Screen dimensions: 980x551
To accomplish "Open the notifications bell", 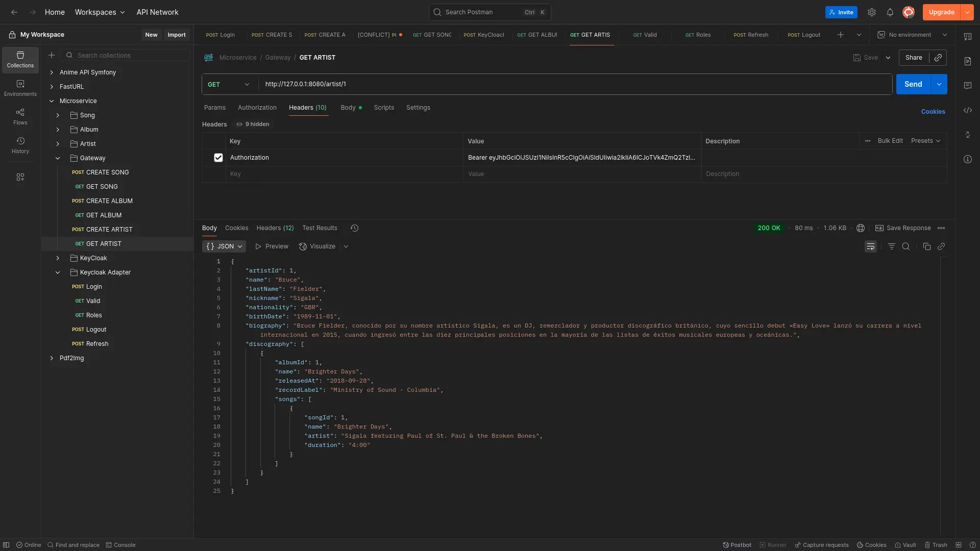I will point(890,12).
